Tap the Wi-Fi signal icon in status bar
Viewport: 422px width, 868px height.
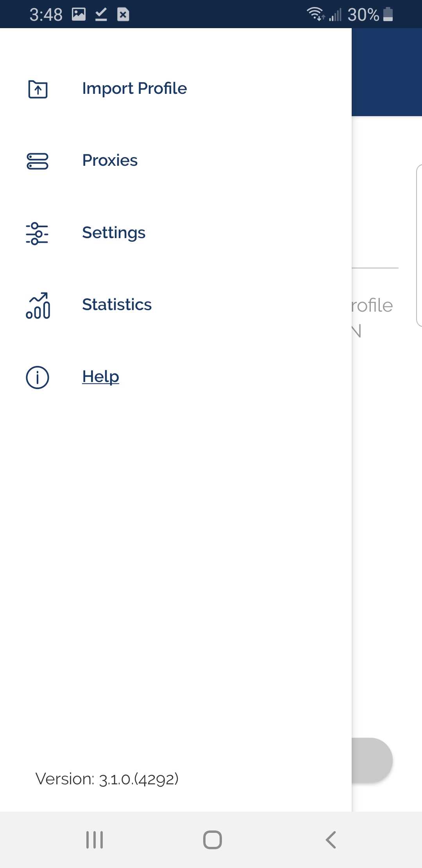[x=315, y=14]
